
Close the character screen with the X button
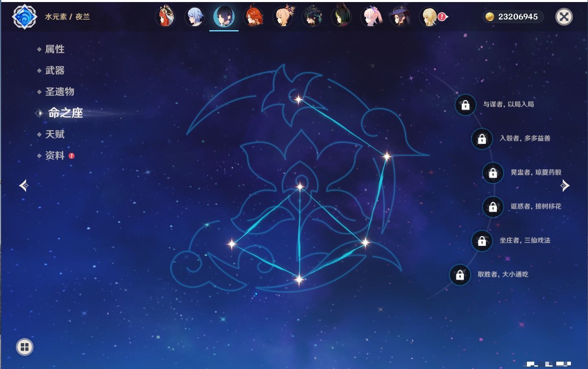pyautogui.click(x=564, y=17)
